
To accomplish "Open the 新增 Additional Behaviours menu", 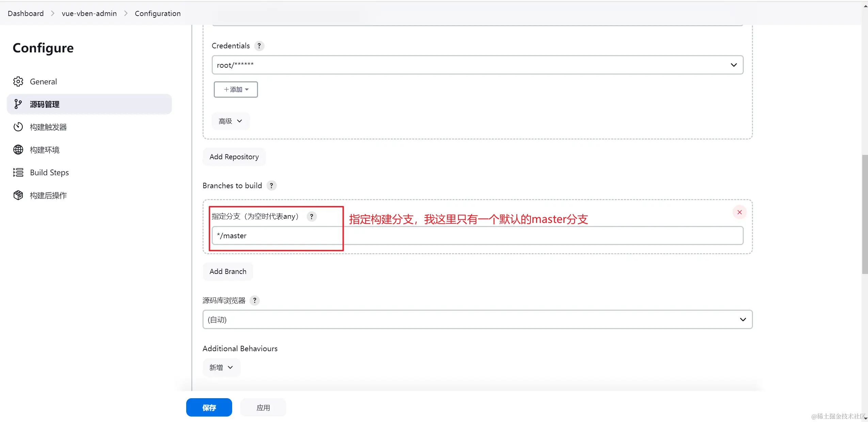I will [221, 368].
